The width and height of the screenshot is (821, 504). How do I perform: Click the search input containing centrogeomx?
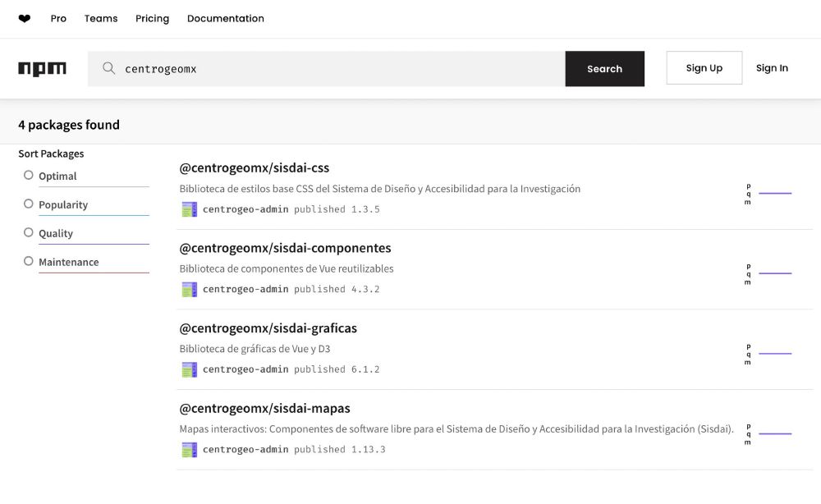[x=327, y=69]
